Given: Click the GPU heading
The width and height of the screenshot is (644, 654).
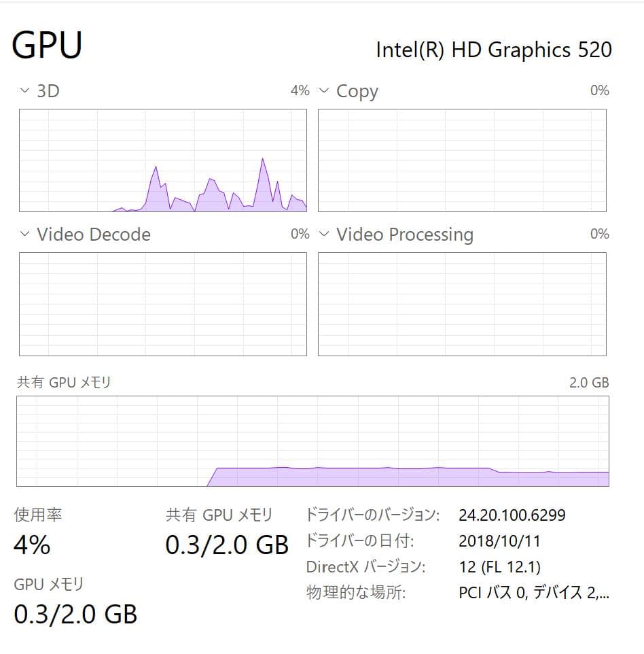Looking at the screenshot, I should point(48,46).
